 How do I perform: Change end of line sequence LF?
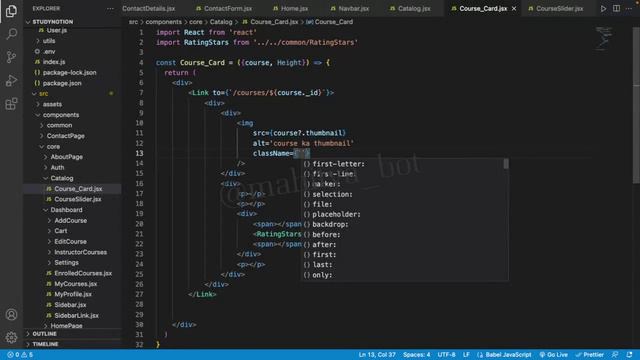[x=466, y=355]
